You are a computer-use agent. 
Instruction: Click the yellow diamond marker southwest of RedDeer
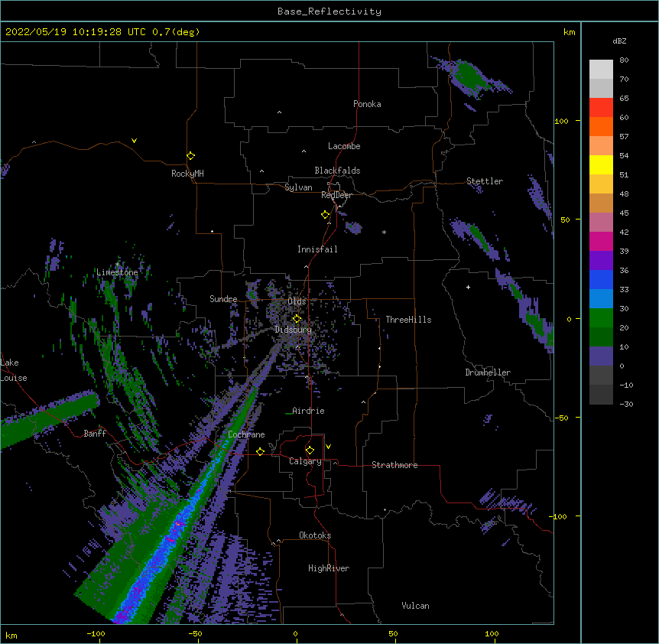326,215
